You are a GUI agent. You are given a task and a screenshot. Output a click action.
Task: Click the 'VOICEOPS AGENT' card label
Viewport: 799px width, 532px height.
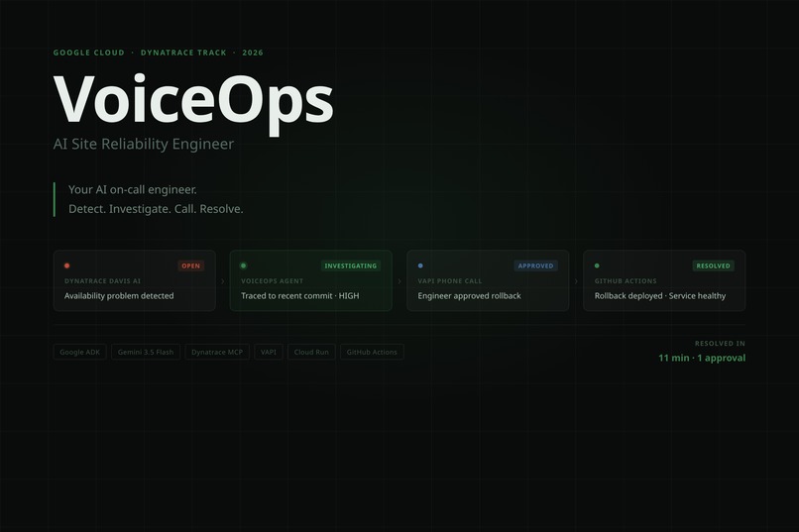point(272,281)
